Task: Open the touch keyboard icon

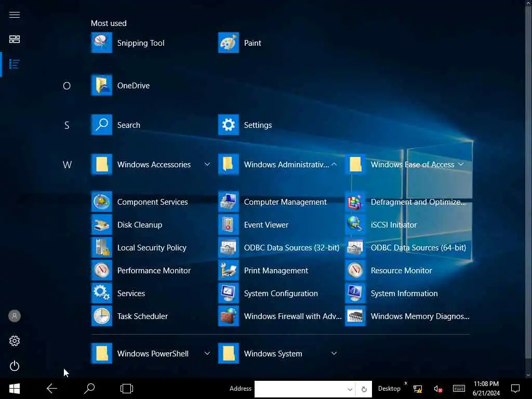Action: point(459,389)
